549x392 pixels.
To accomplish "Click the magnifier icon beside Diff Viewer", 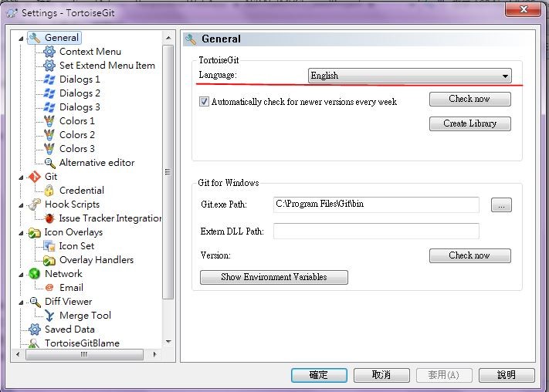I will tap(35, 302).
